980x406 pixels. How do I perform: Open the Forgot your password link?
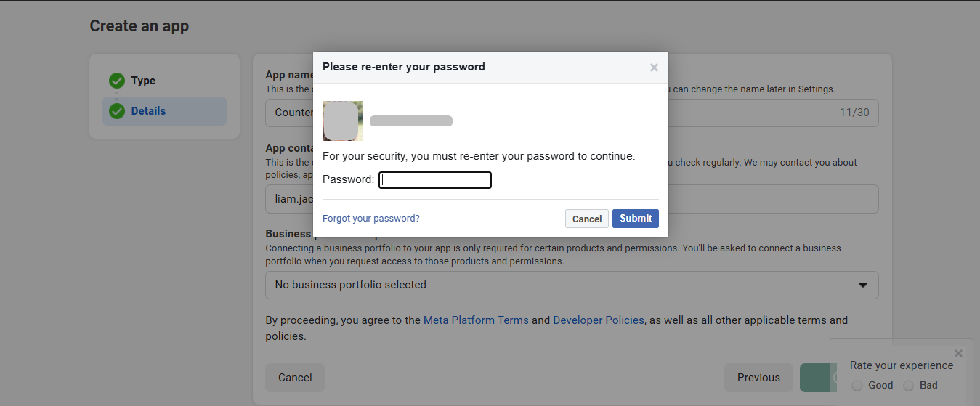(370, 219)
